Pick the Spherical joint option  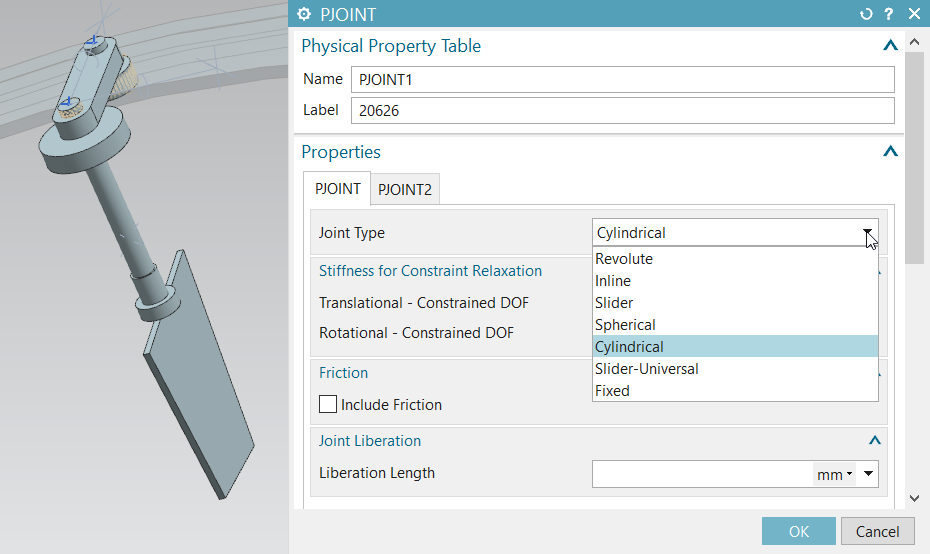point(625,325)
